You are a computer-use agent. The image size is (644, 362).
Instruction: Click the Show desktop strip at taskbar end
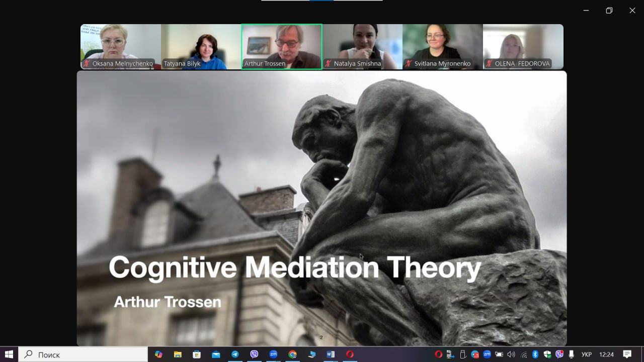(642, 354)
